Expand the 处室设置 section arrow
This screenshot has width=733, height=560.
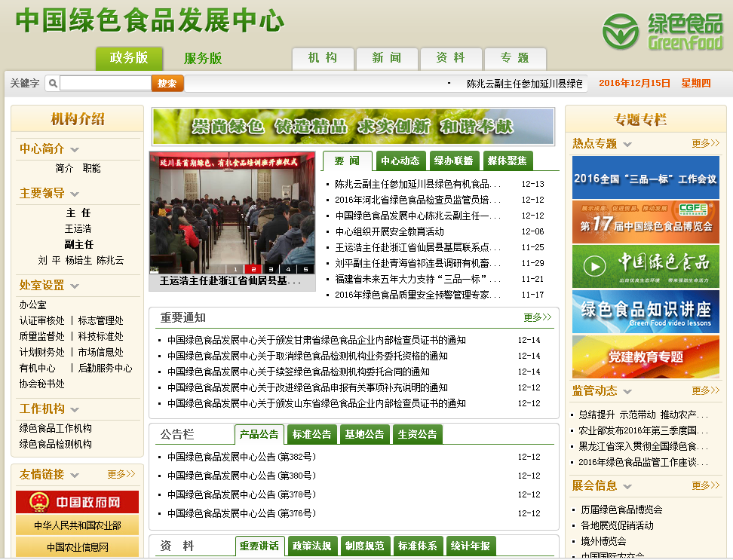pyautogui.click(x=75, y=286)
